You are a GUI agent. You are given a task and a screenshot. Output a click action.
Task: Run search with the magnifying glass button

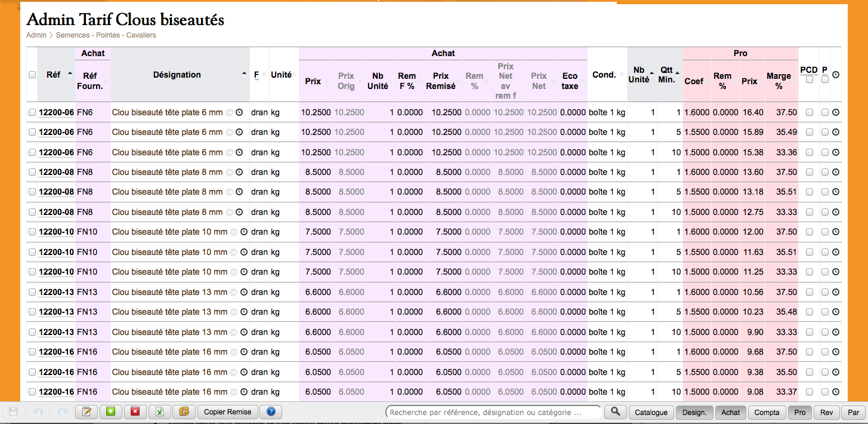point(616,412)
